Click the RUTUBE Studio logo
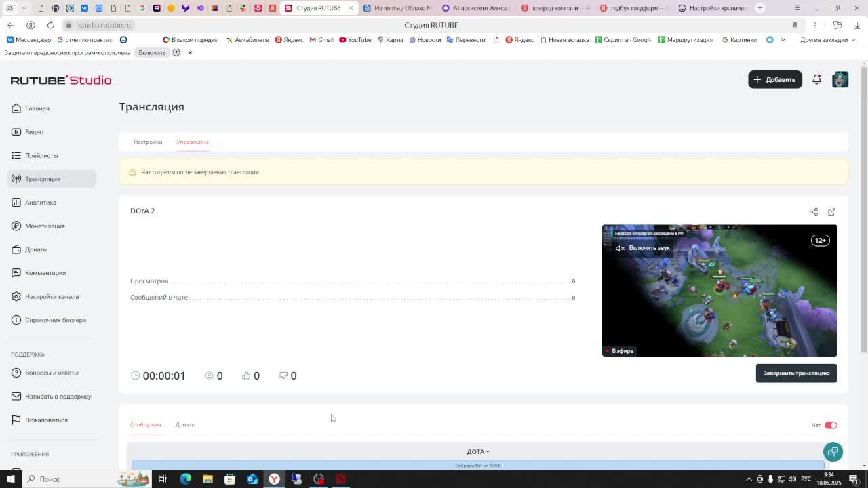The width and height of the screenshot is (868, 488). 61,80
